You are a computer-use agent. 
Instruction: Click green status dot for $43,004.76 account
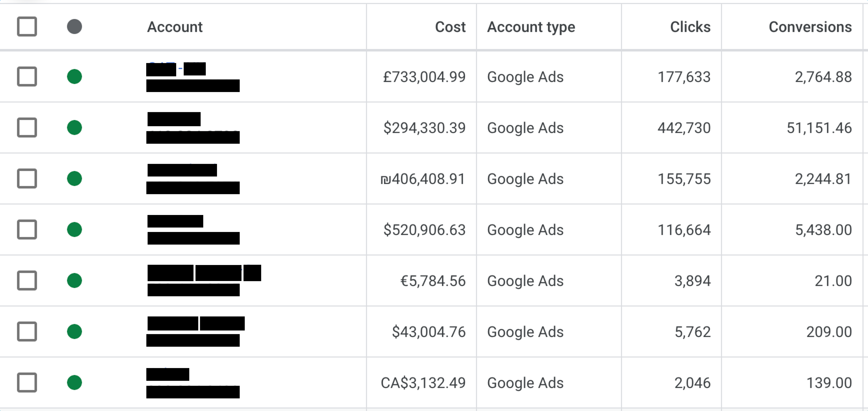pos(74,331)
